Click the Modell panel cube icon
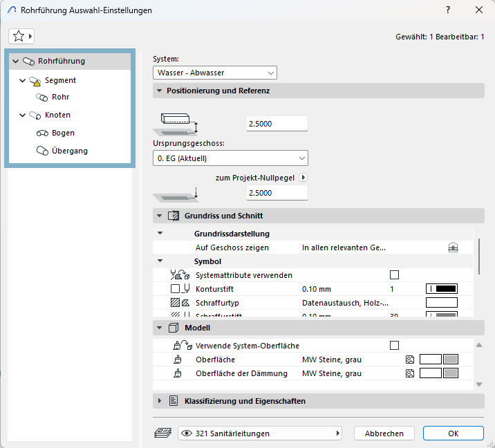 [x=174, y=328]
